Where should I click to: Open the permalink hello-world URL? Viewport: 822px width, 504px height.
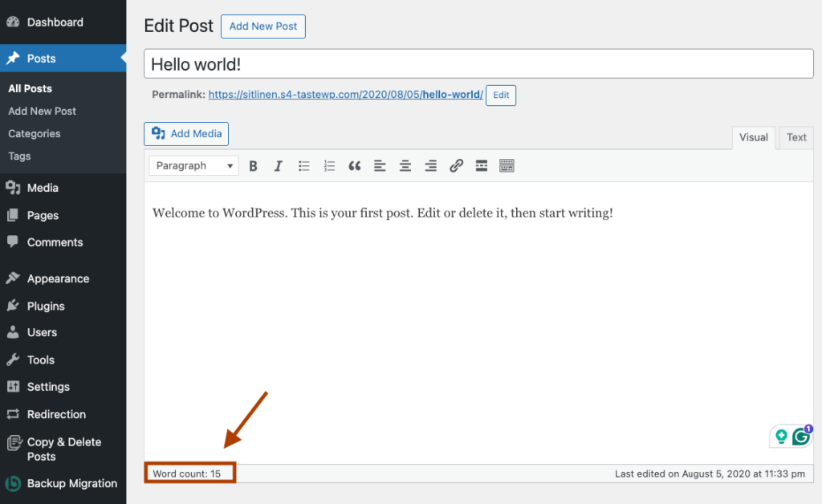(x=345, y=94)
